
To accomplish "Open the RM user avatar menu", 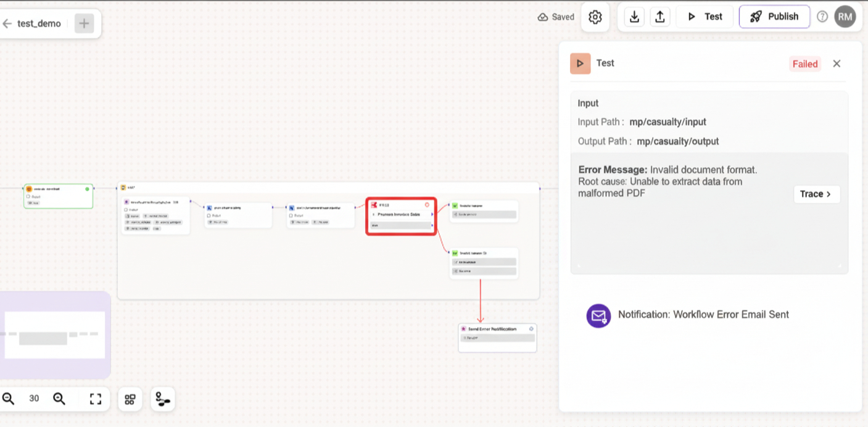I will click(x=845, y=17).
